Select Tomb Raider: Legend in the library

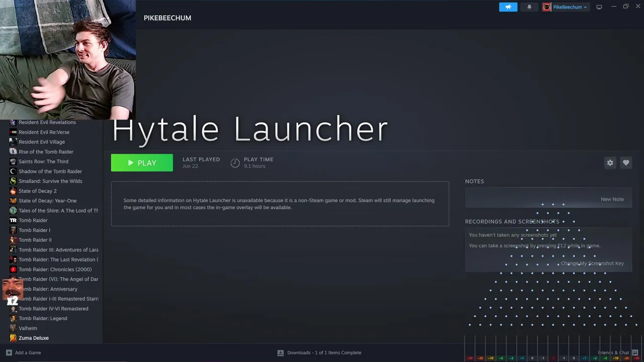[43, 318]
